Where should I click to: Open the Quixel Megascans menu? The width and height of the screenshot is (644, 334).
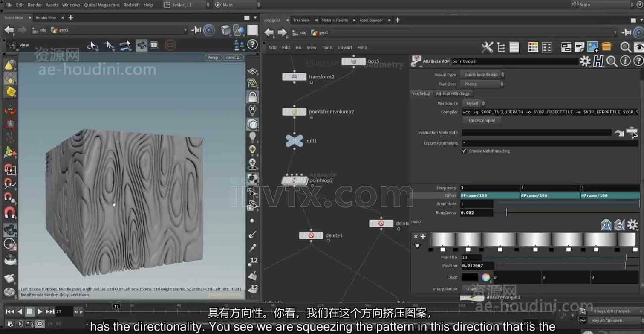(101, 5)
